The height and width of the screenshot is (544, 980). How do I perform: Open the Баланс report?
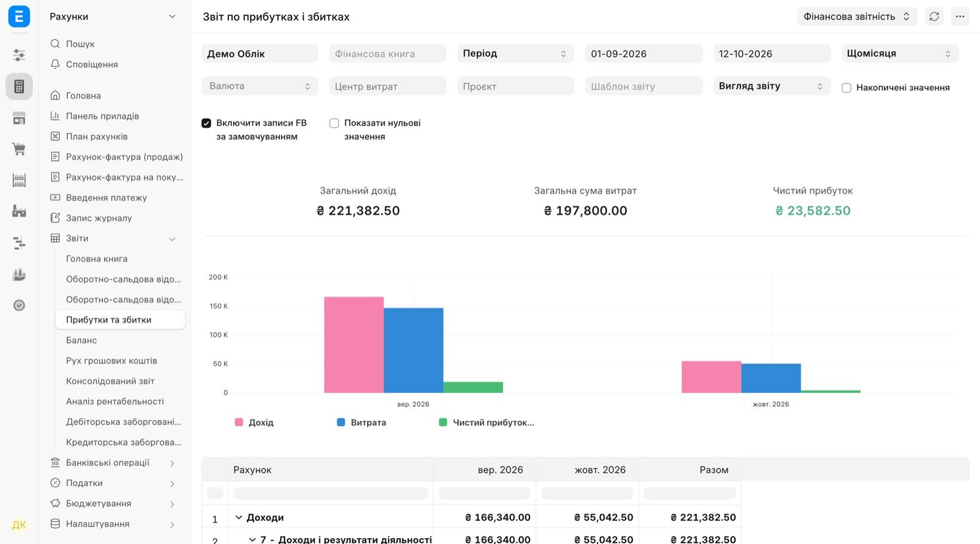pos(81,340)
